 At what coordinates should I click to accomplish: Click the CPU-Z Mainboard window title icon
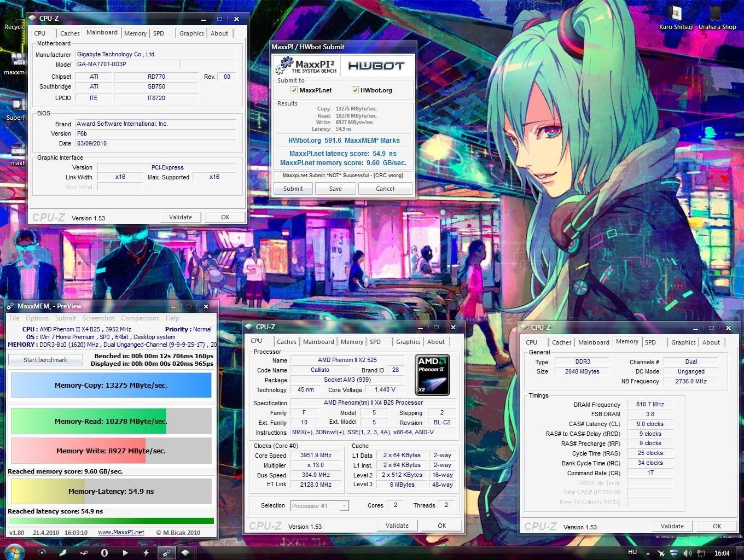tap(32, 18)
